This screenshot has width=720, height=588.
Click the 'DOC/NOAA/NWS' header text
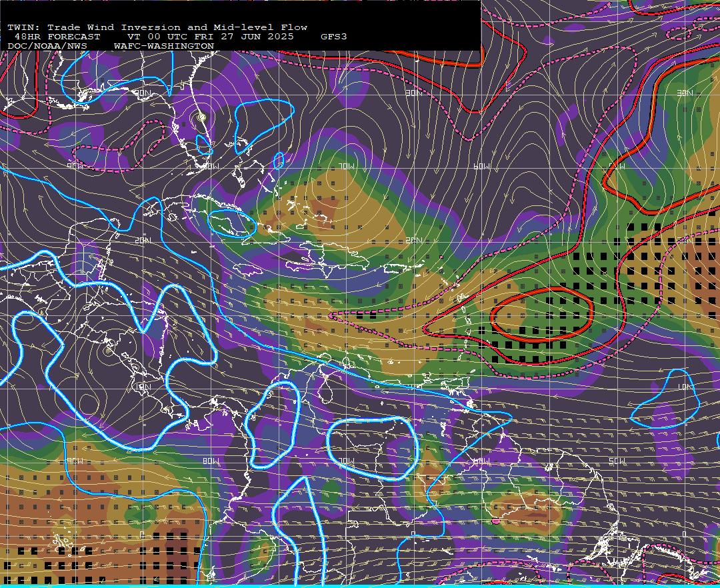click(x=47, y=47)
